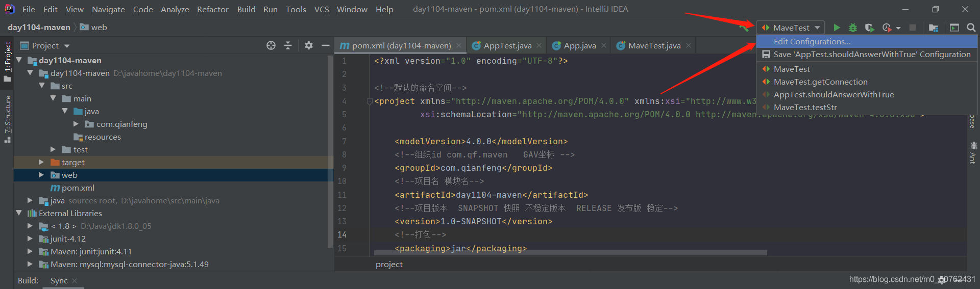Click web breadcrumb in navigation bar
Viewport: 980px width, 289px height.
[x=94, y=28]
